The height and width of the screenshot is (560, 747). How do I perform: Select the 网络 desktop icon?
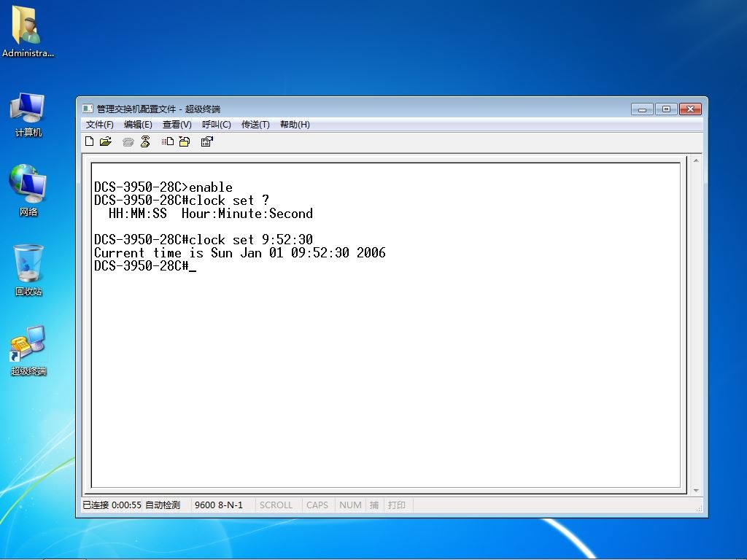[x=28, y=190]
